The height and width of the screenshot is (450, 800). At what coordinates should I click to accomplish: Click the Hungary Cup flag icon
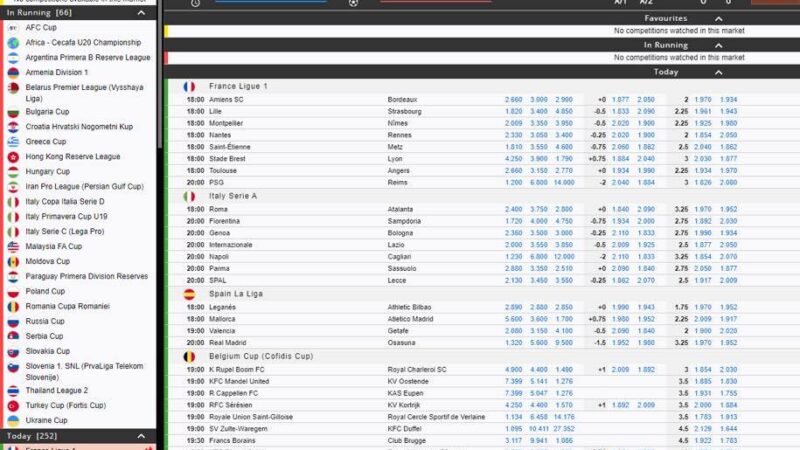coord(13,171)
